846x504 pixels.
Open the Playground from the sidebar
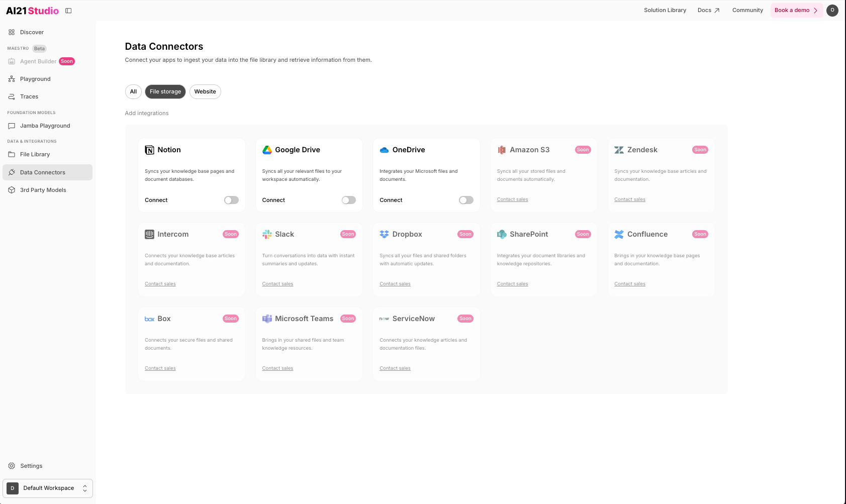point(35,79)
